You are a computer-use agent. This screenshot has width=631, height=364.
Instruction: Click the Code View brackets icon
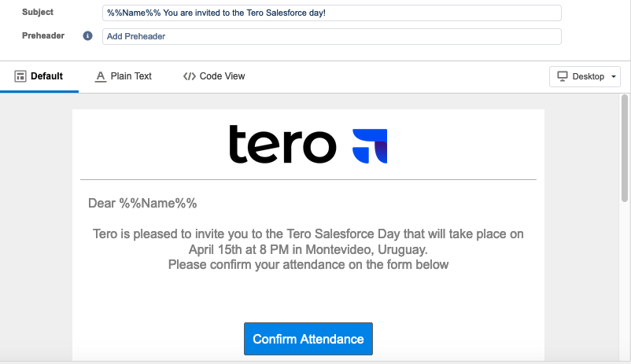coord(189,76)
